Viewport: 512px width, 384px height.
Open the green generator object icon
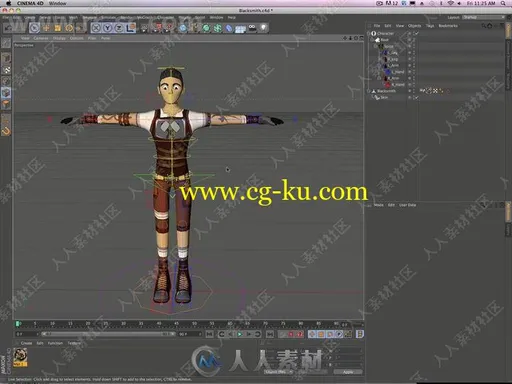tap(206, 28)
